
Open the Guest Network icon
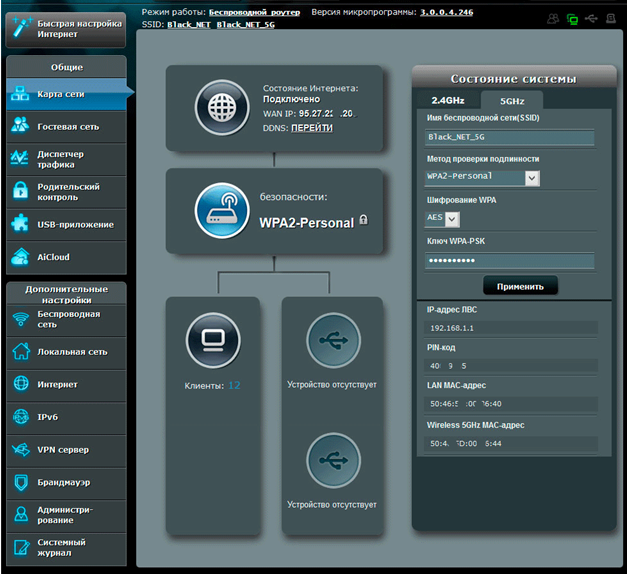(x=20, y=125)
